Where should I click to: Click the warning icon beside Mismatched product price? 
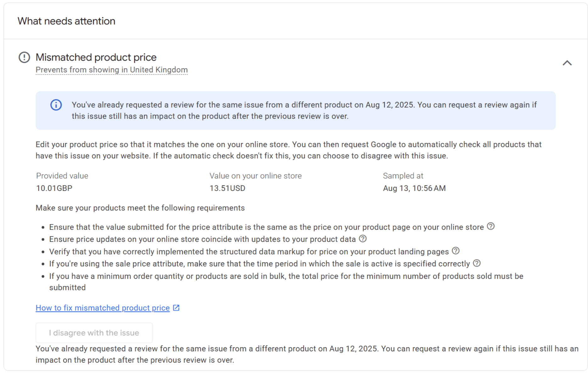[24, 58]
